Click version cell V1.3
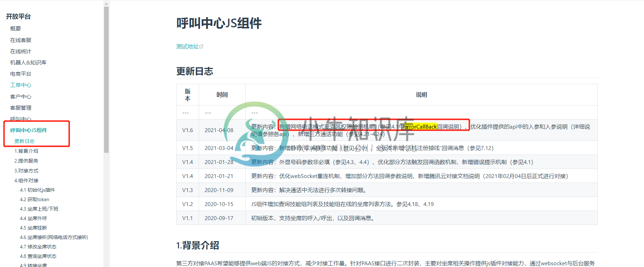 (x=187, y=190)
